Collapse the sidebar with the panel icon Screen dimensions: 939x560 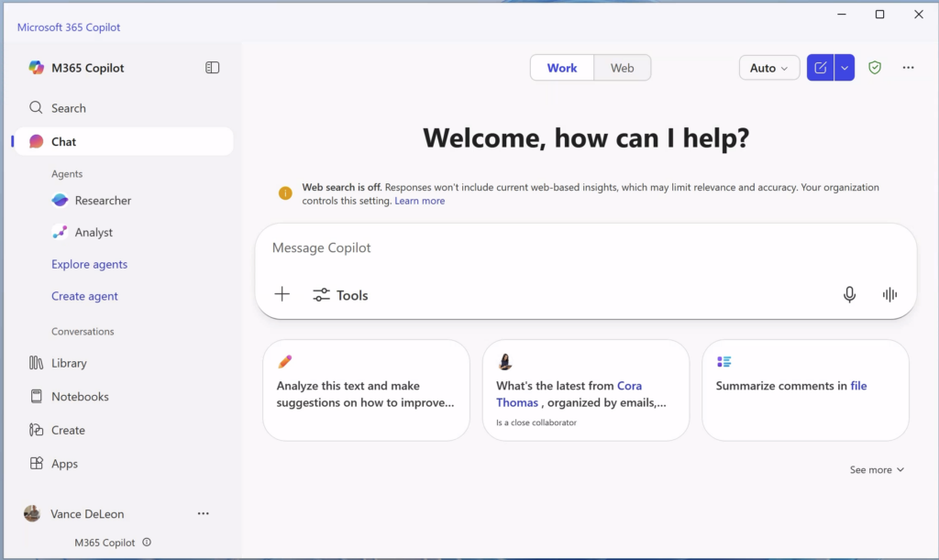213,68
